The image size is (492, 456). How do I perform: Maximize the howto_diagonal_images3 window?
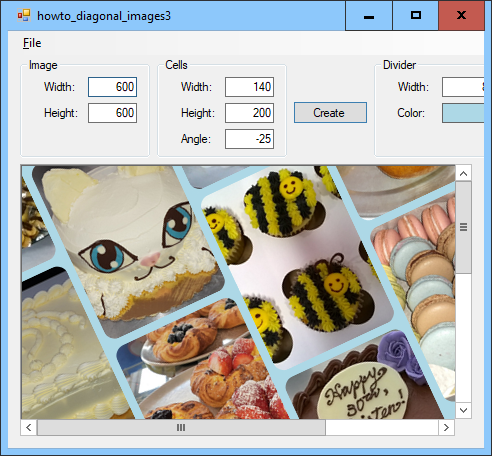pyautogui.click(x=416, y=16)
